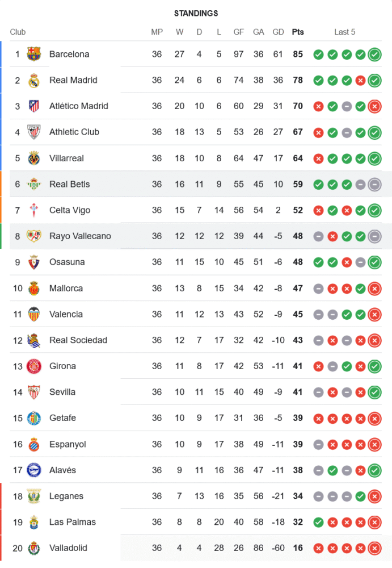Click Real Betis's latest draw result icon
Viewport: 392px width, 568px height.
(374, 185)
